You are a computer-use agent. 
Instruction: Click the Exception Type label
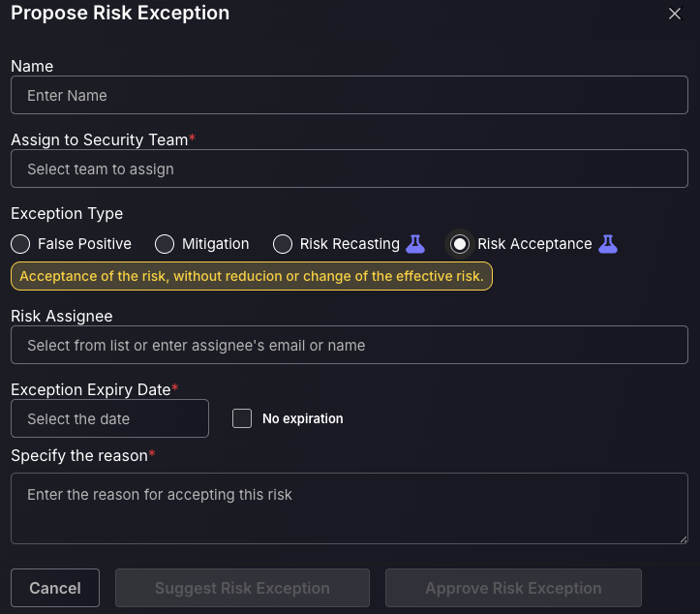coord(67,213)
